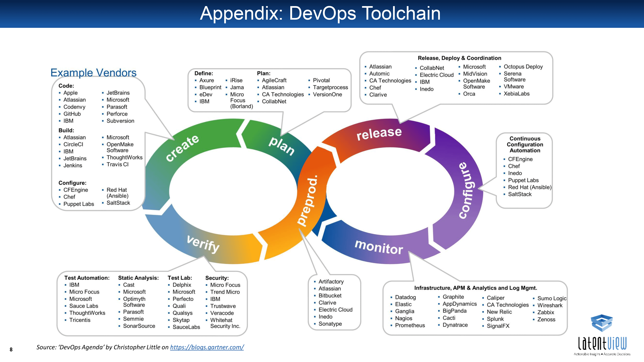Click 'Puppet Labs' under Configure

[x=79, y=204]
